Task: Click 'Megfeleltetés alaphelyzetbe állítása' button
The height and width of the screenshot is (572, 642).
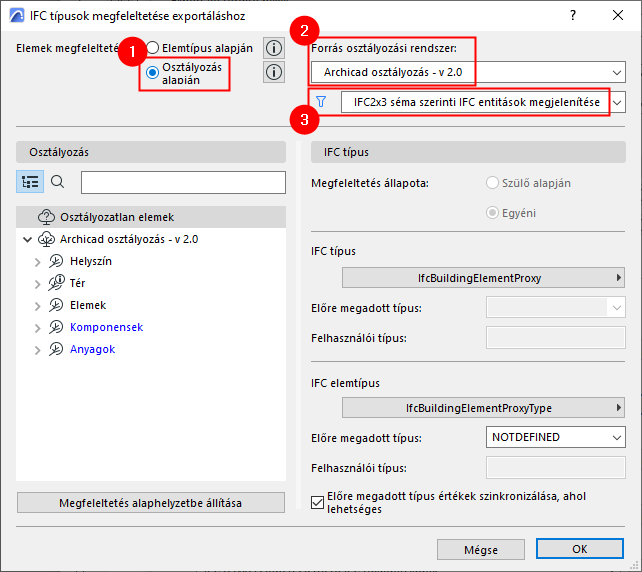Action: [151, 503]
